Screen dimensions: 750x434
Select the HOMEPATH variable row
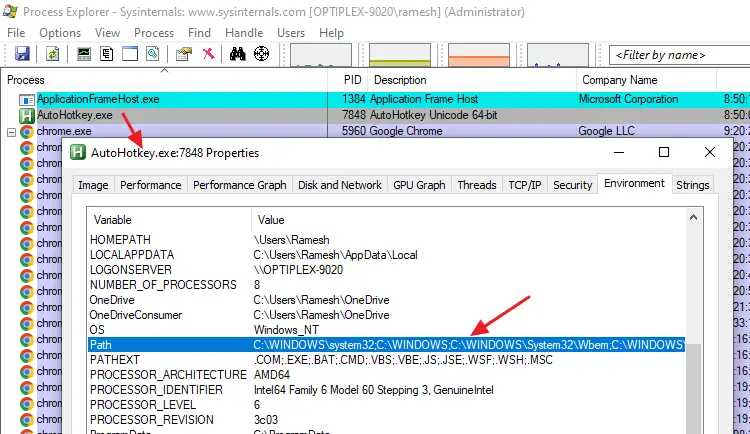pyautogui.click(x=386, y=240)
